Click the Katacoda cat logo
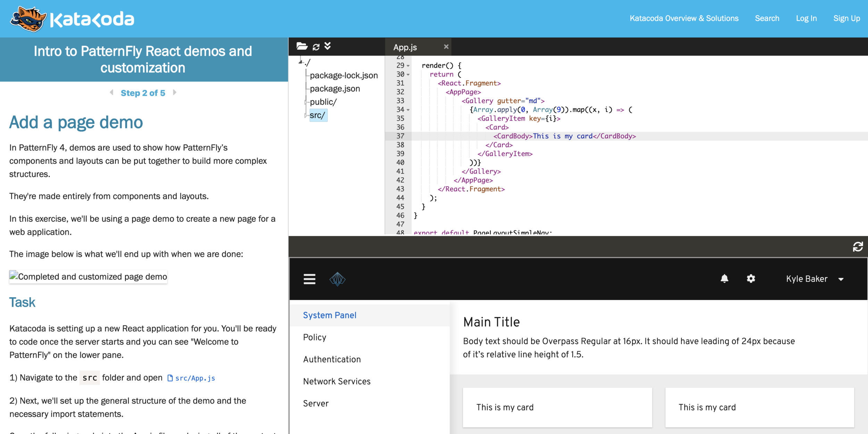Screen dimensions: 868x434 click(28, 19)
